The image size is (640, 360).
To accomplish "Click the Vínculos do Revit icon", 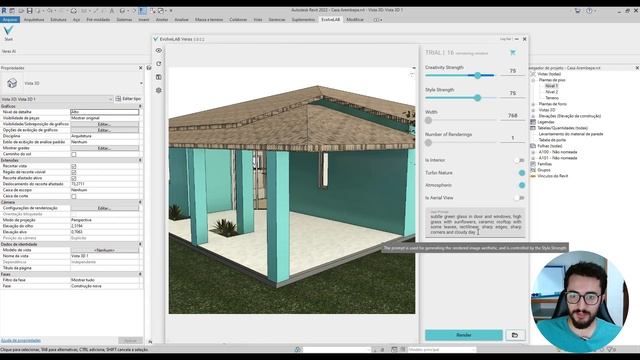I will tap(533, 176).
